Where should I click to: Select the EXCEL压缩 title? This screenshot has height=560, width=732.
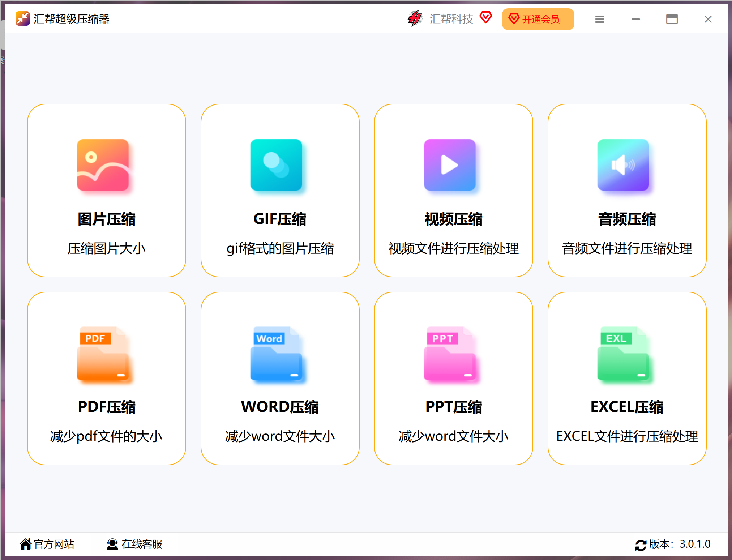pos(627,407)
